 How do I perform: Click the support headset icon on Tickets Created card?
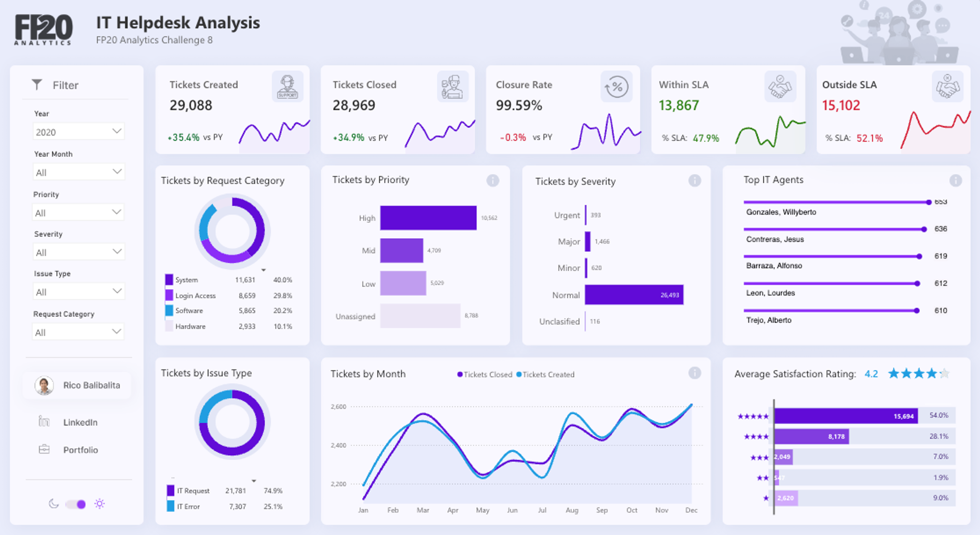[x=287, y=86]
